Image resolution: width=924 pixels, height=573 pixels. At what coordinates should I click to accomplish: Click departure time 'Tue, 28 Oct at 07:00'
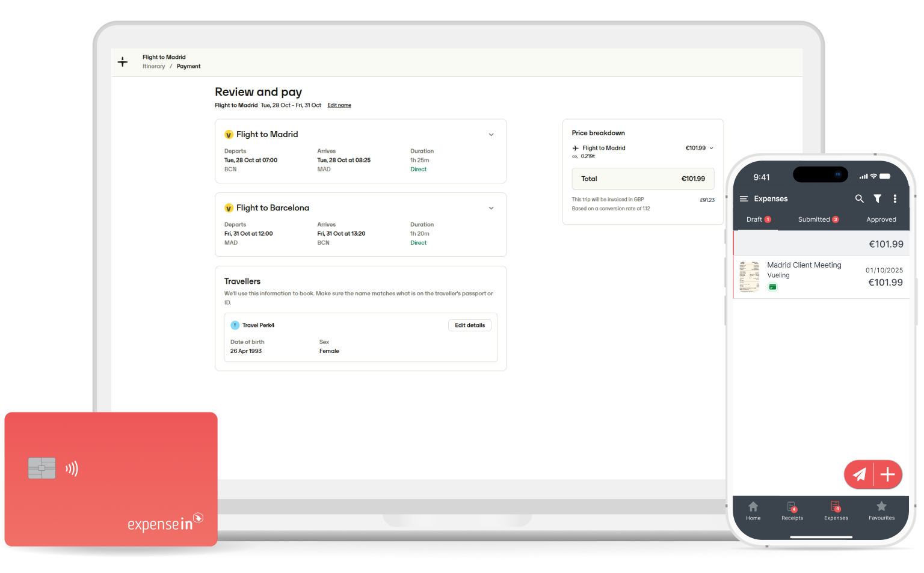pyautogui.click(x=251, y=161)
